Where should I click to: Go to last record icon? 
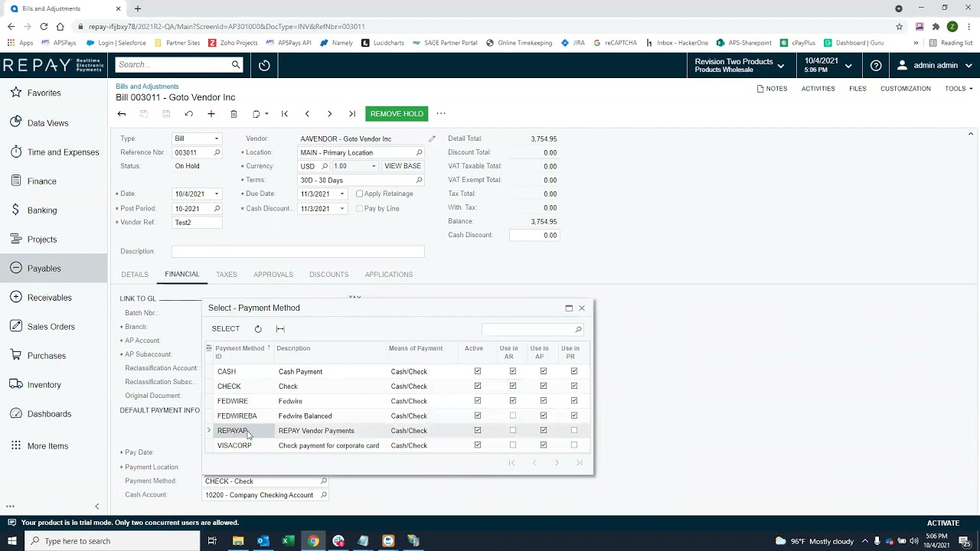(x=352, y=114)
